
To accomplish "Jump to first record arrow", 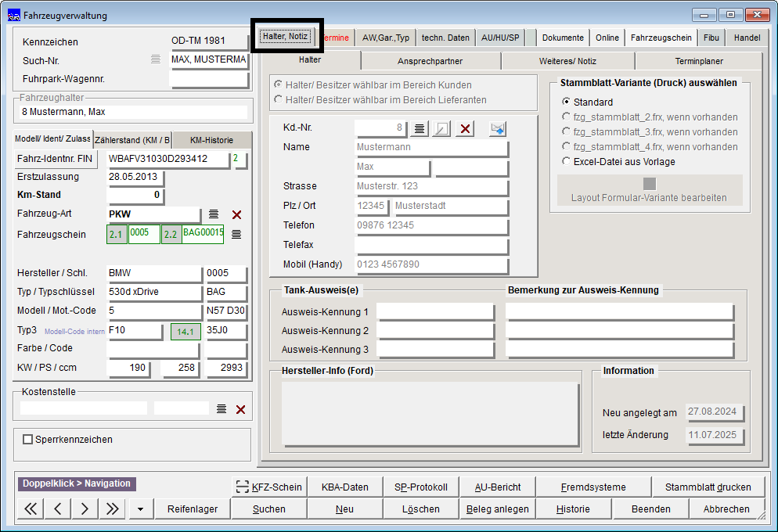I will click(x=31, y=509).
